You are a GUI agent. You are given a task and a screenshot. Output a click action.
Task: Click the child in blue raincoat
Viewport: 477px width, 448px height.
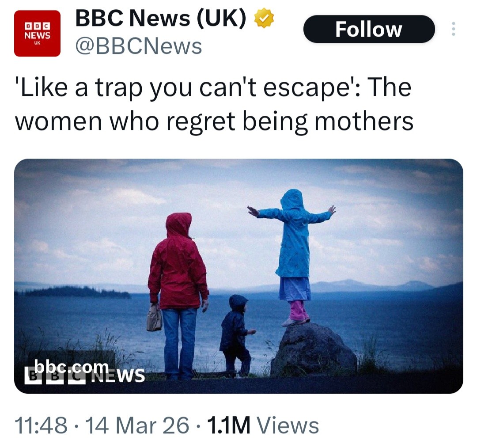click(292, 257)
